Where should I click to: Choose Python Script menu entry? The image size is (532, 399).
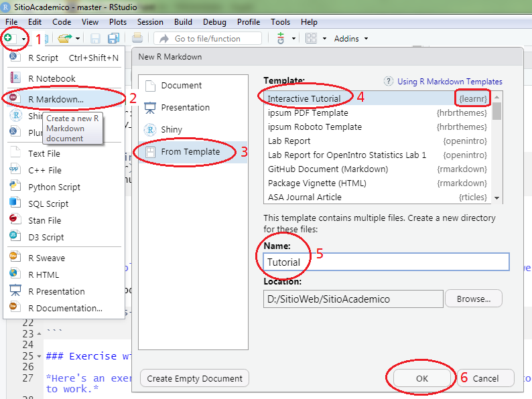64,187
